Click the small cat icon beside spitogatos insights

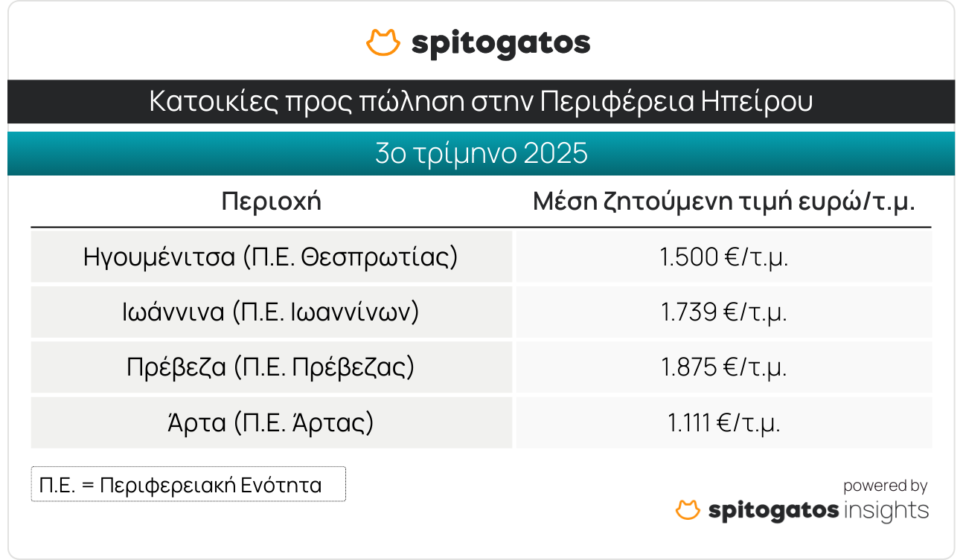(688, 510)
